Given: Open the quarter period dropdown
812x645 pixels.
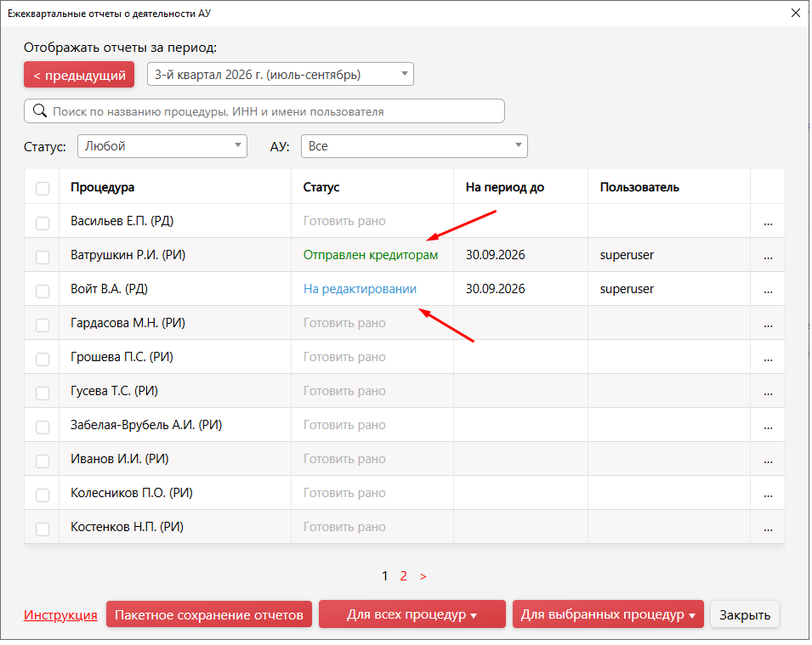Looking at the screenshot, I should tap(280, 75).
